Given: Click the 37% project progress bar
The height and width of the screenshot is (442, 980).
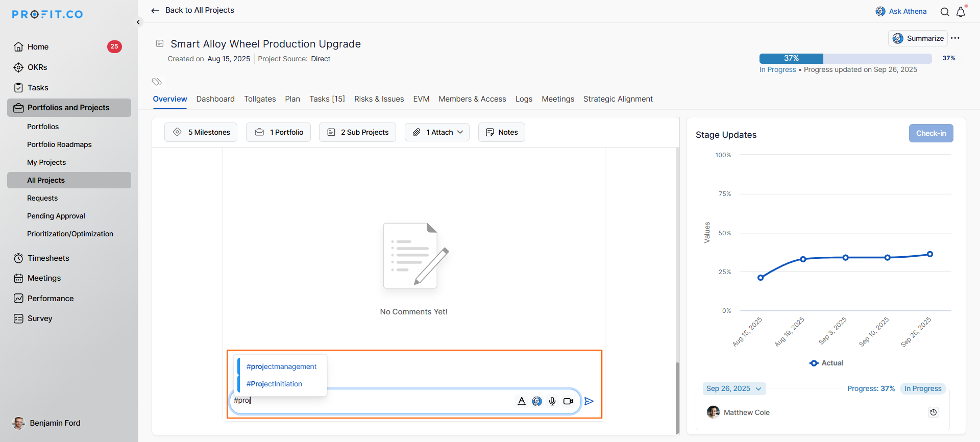Looking at the screenshot, I should (845, 58).
